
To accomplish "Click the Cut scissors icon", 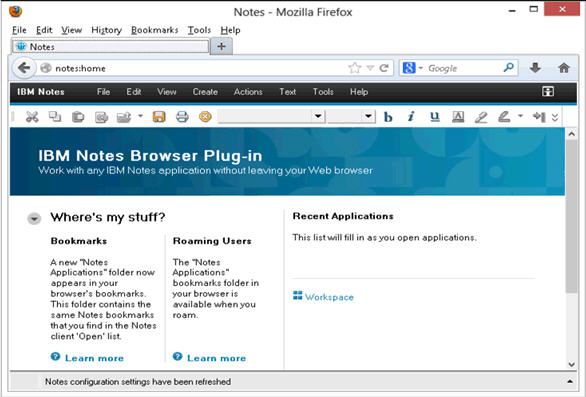I will pyautogui.click(x=32, y=117).
